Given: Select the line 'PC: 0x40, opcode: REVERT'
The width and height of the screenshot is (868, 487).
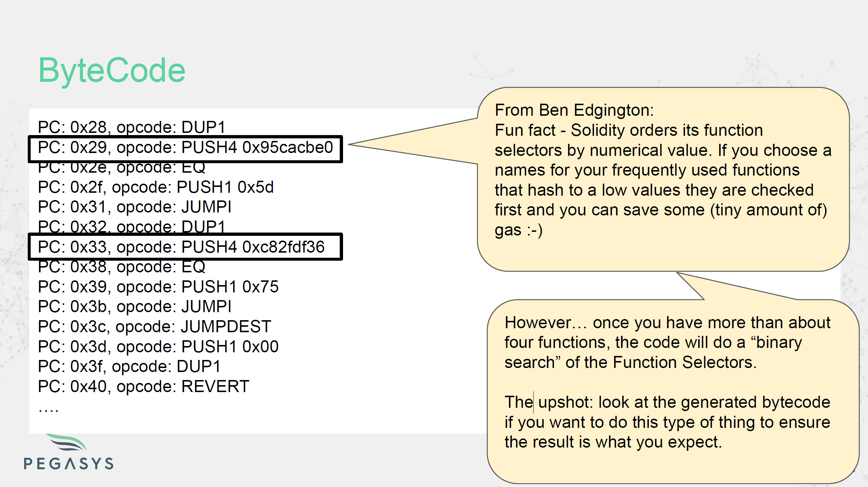Looking at the screenshot, I should point(144,386).
